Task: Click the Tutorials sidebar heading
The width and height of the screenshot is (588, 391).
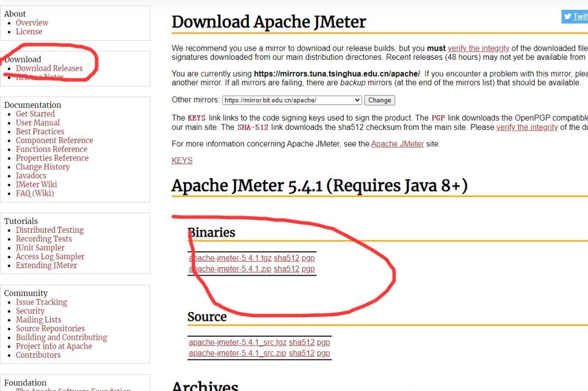Action: point(21,221)
